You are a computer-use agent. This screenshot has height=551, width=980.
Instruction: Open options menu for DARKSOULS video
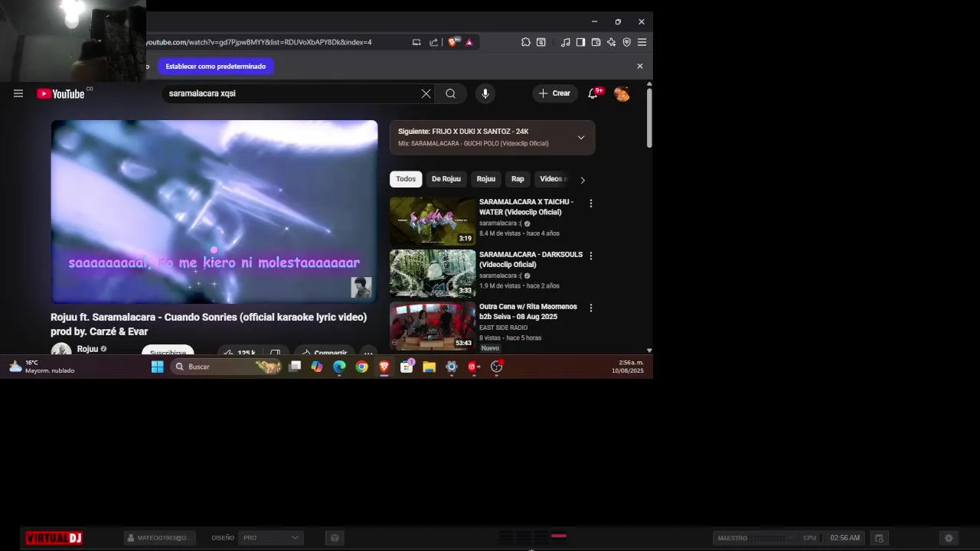[590, 256]
